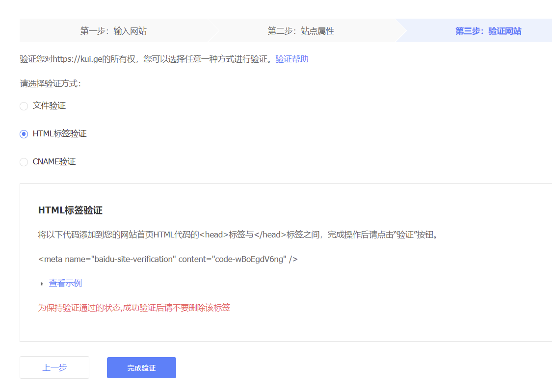
Task: Select the 文件验证 radio button
Action: pyautogui.click(x=24, y=105)
